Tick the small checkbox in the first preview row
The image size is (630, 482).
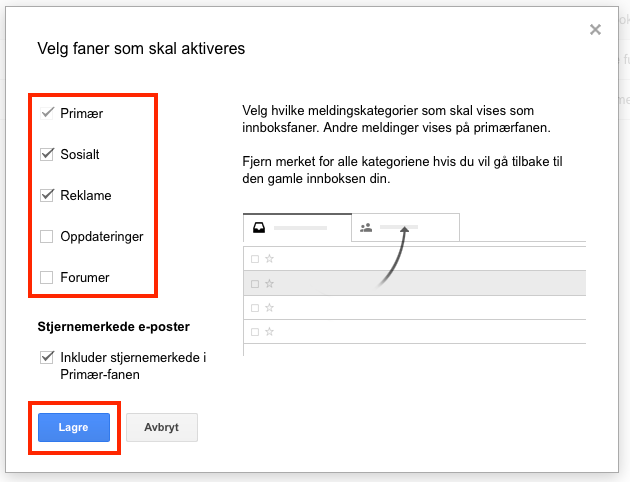(255, 259)
